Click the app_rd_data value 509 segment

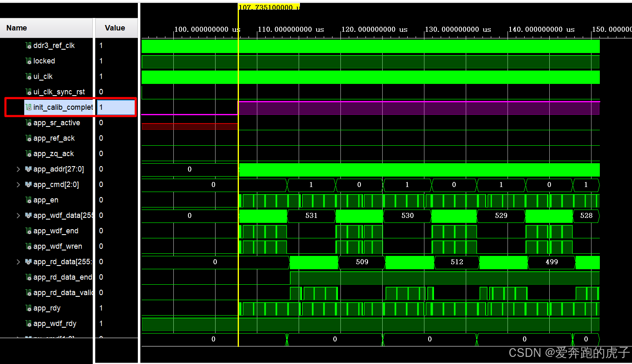362,262
